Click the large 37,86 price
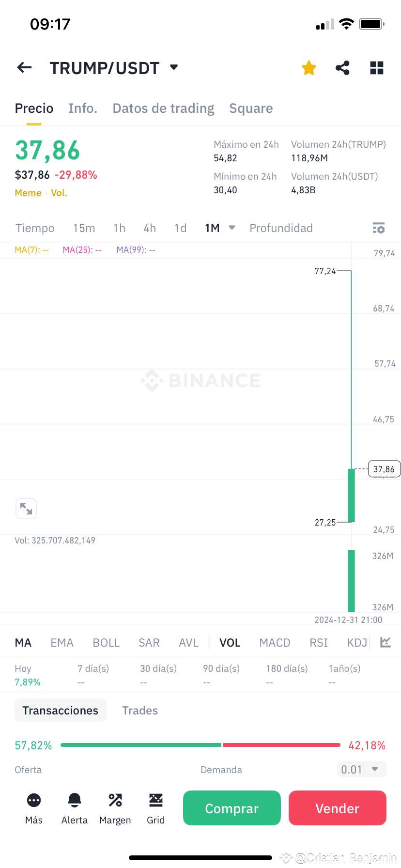The height and width of the screenshot is (868, 401). tap(47, 150)
